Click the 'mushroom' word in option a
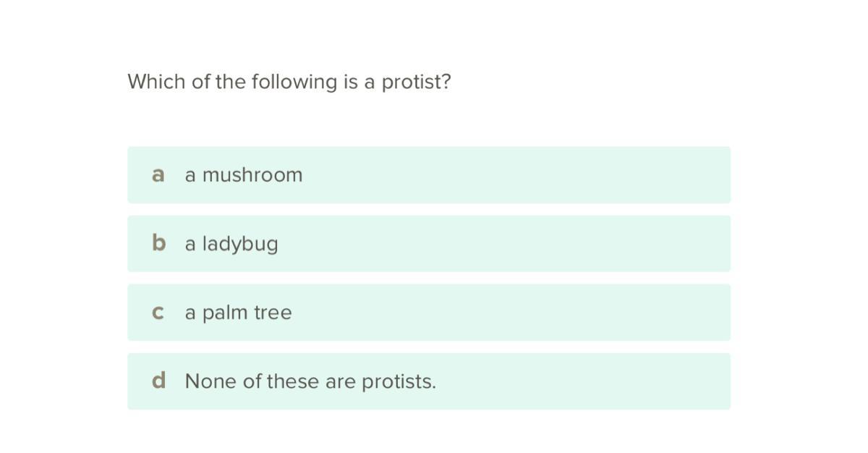868x453 pixels. 252,175
